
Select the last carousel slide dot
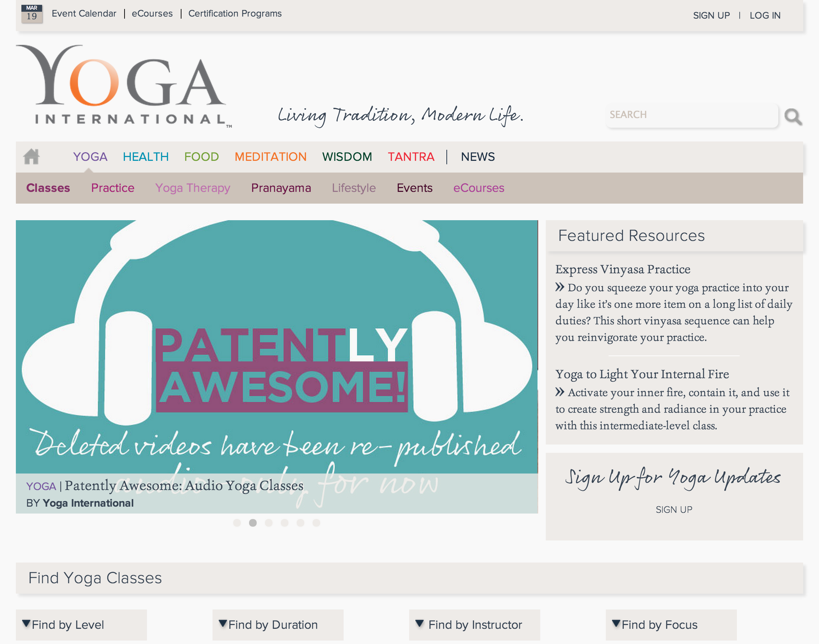coord(316,523)
